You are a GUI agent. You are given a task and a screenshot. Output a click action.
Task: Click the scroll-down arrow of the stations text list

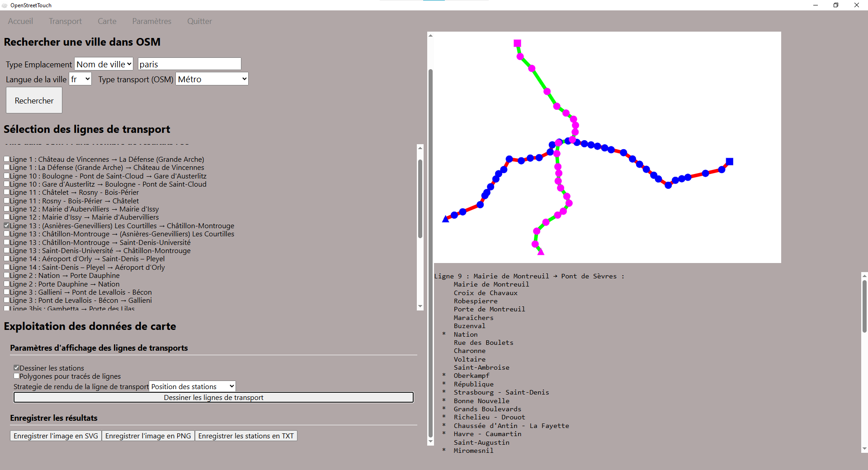pos(864,449)
